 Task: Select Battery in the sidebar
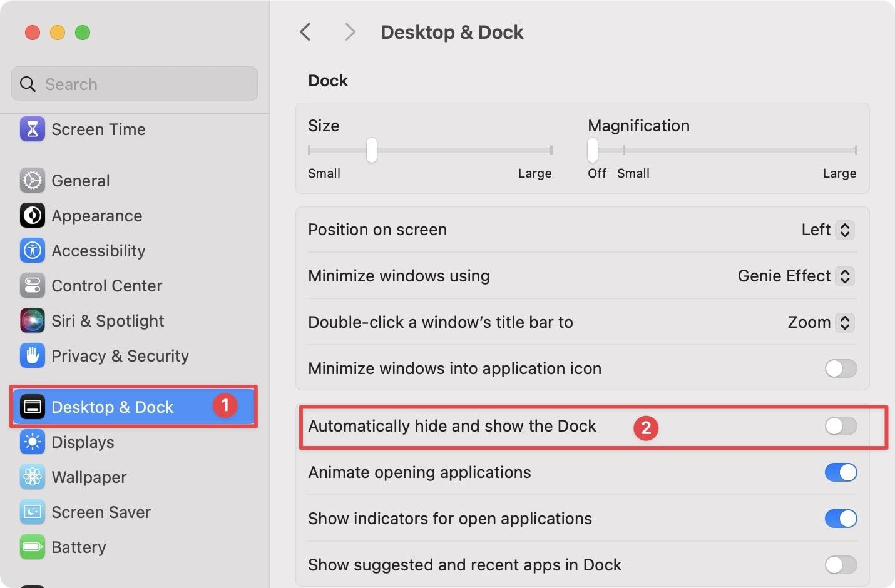(x=78, y=547)
